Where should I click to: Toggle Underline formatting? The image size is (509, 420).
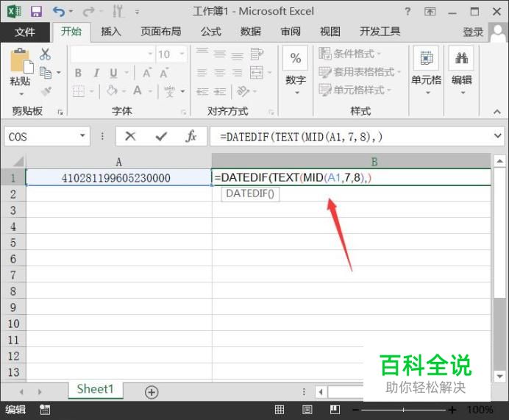click(113, 73)
